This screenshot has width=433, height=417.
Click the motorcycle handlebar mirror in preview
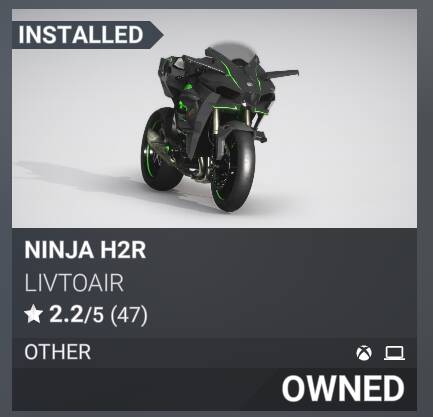point(283,73)
